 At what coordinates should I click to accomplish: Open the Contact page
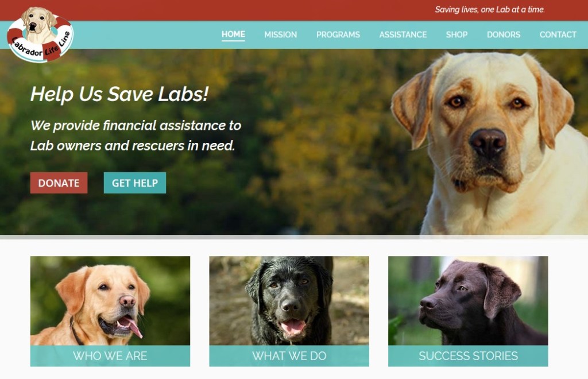point(558,35)
